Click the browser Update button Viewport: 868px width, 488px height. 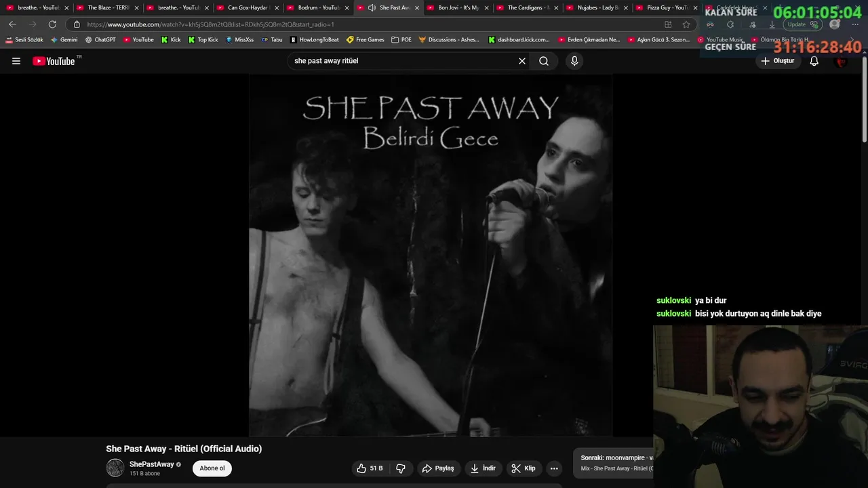coord(804,24)
